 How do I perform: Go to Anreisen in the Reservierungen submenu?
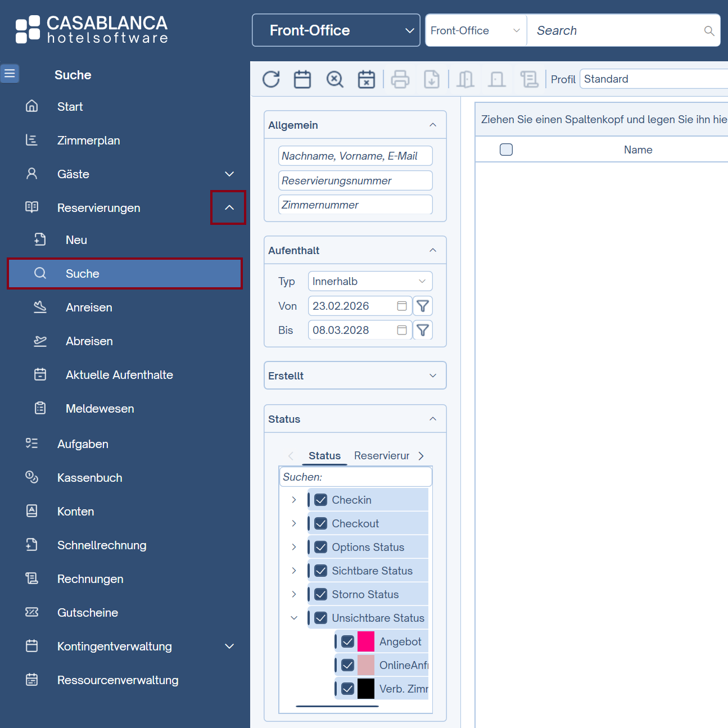click(x=89, y=308)
